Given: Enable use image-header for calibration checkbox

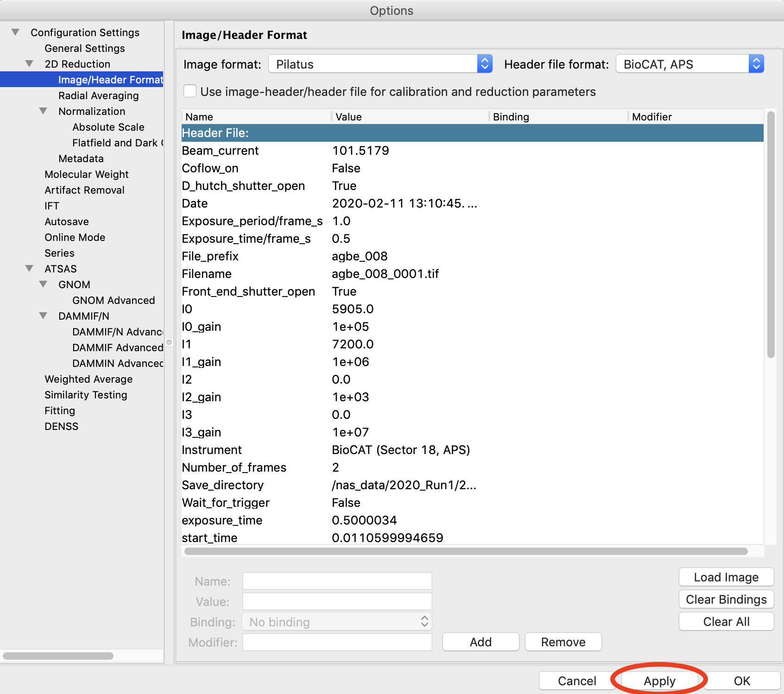Looking at the screenshot, I should (x=190, y=91).
